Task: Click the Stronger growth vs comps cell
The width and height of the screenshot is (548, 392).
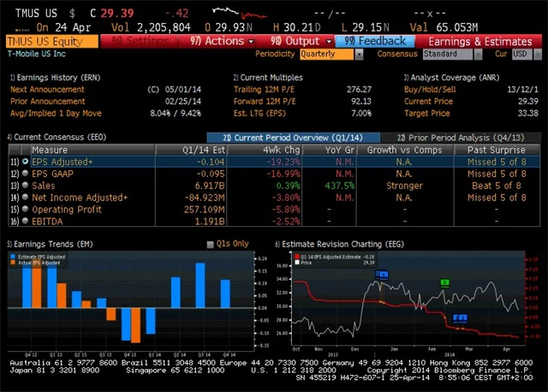Action: 405,186
